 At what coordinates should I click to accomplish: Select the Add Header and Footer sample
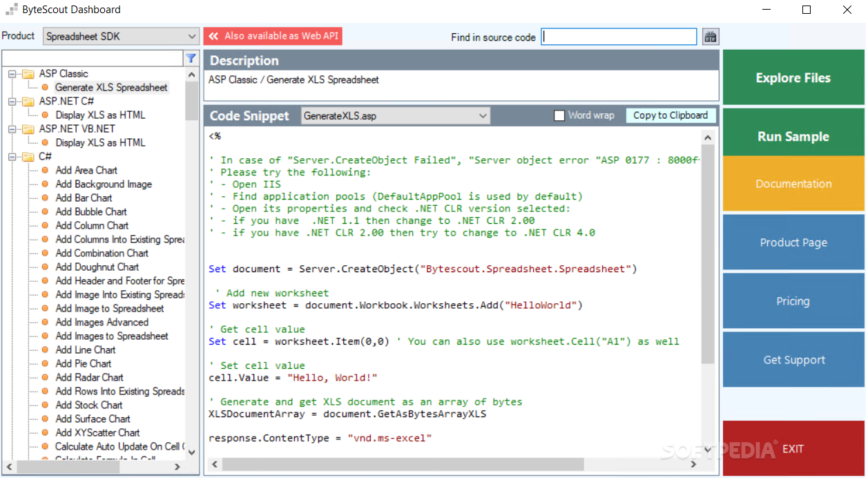119,281
